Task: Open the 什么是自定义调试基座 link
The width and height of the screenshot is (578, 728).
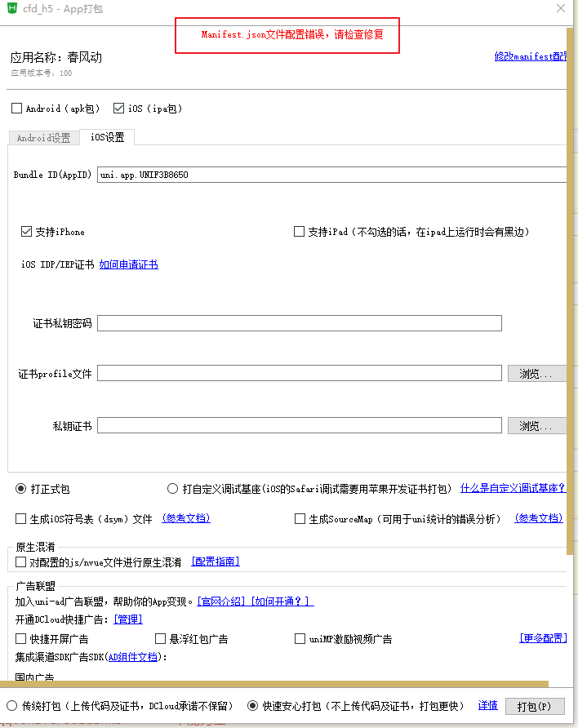Action: click(x=513, y=488)
